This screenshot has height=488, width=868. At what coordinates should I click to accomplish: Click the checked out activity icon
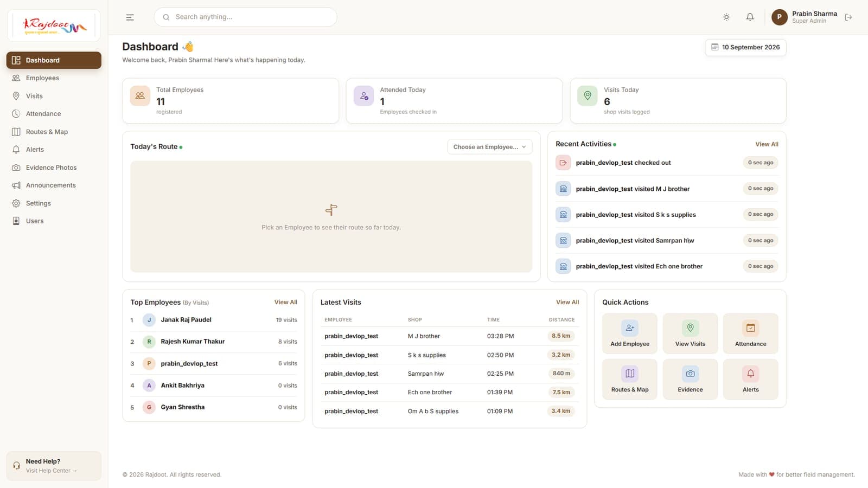[563, 163]
